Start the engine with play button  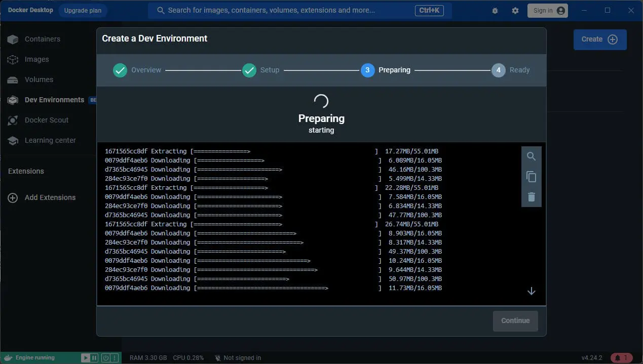tap(86, 358)
